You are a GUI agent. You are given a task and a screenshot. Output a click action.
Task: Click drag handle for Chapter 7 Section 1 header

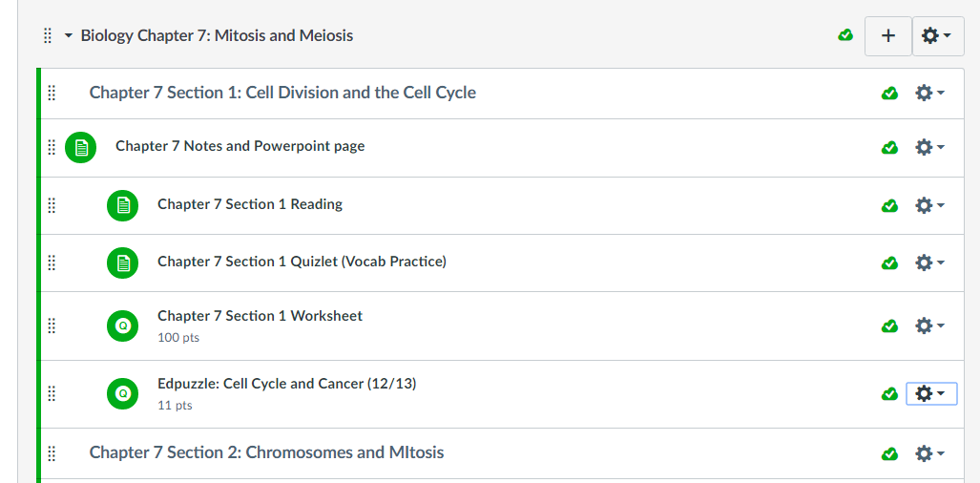pyautogui.click(x=52, y=93)
